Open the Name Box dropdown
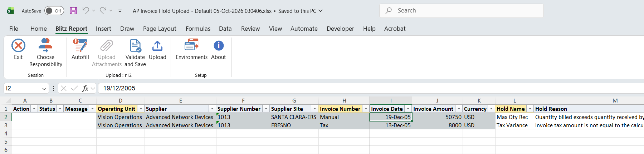The height and width of the screenshot is (154, 644). (x=44, y=88)
